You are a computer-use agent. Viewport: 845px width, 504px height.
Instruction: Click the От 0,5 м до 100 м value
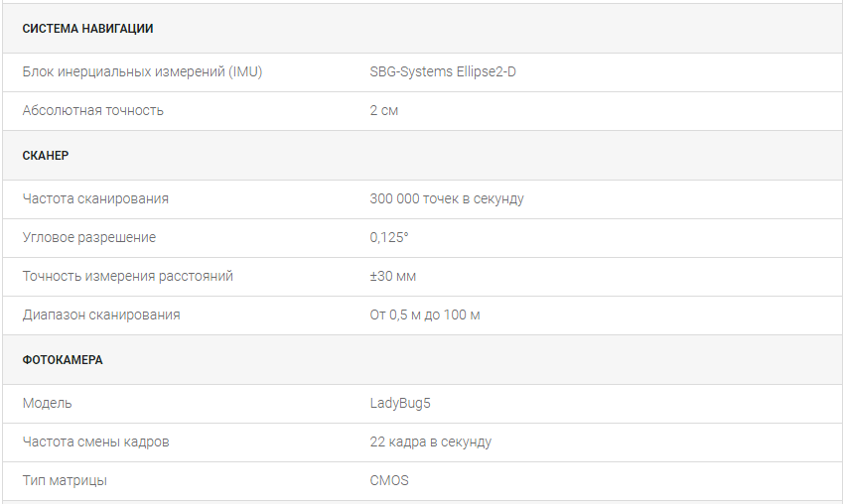425,315
